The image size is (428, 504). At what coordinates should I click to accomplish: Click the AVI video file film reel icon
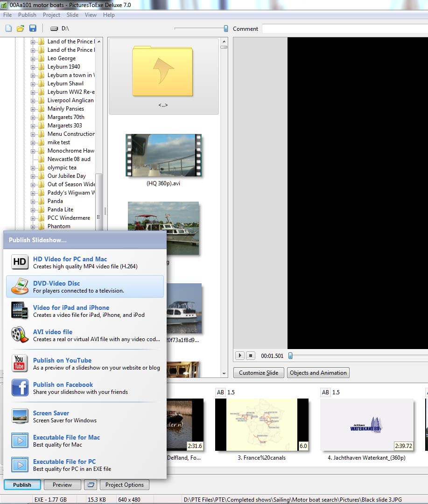coord(20,335)
